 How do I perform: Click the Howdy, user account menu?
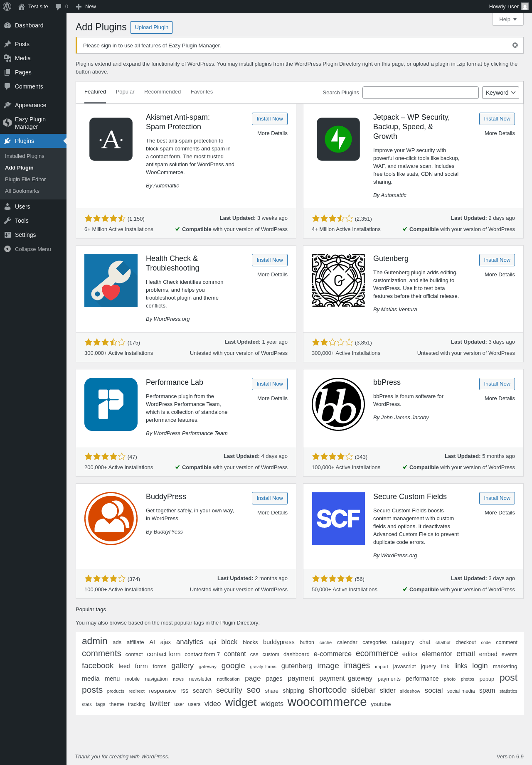[509, 7]
